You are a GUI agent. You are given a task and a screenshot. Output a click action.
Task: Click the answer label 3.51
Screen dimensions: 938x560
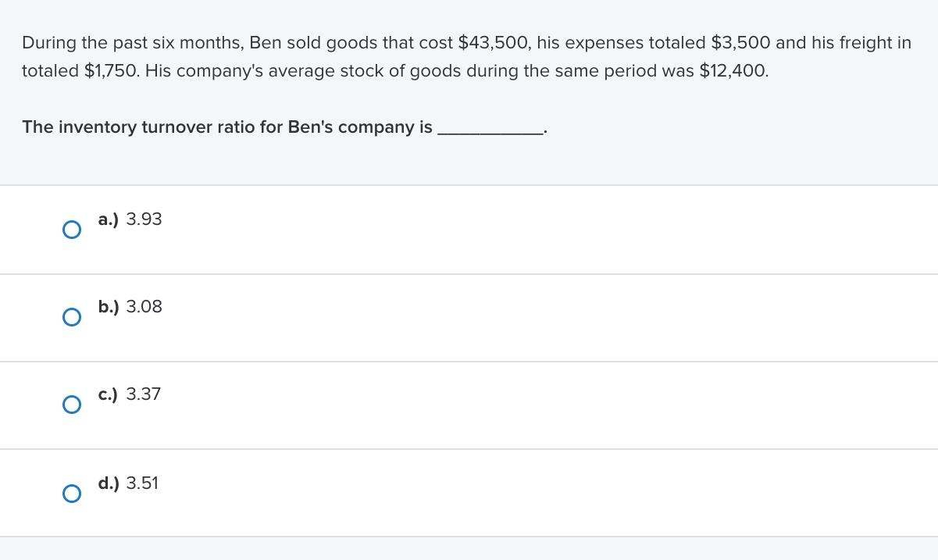click(142, 483)
